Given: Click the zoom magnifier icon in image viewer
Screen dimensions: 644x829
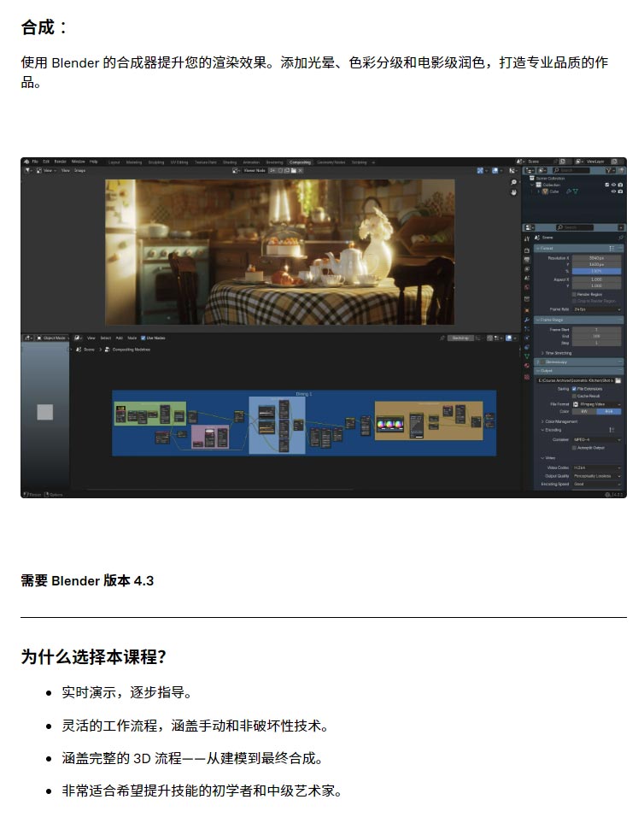Looking at the screenshot, I should point(513,182).
